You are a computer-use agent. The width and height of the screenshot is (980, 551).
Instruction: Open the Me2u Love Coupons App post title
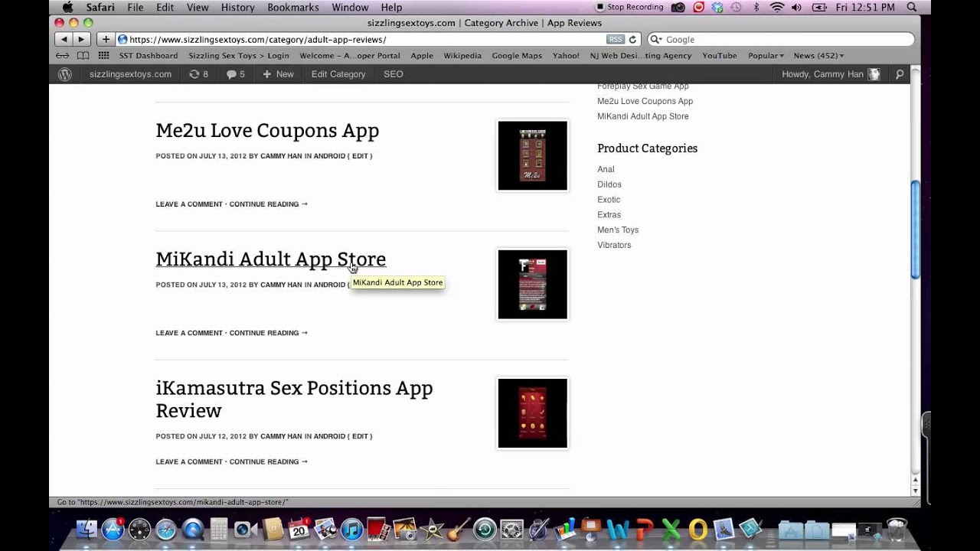267,131
